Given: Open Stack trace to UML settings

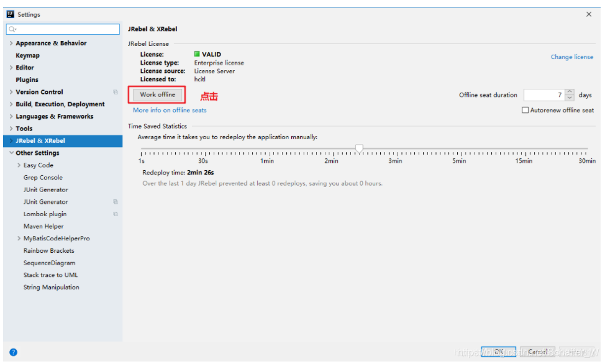Looking at the screenshot, I should pyautogui.click(x=50, y=275).
